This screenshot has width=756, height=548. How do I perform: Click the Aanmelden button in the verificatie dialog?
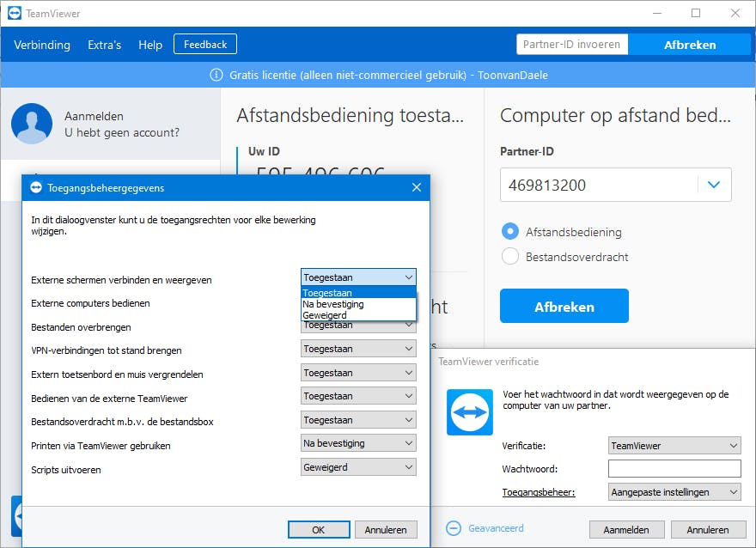[626, 530]
